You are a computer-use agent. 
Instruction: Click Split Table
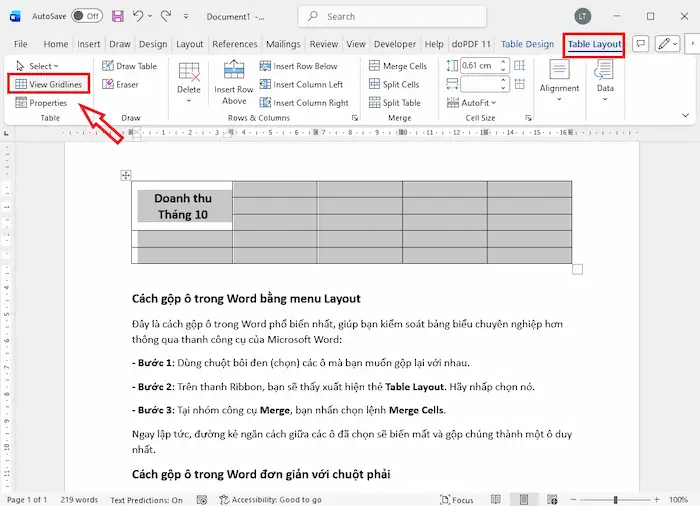395,103
